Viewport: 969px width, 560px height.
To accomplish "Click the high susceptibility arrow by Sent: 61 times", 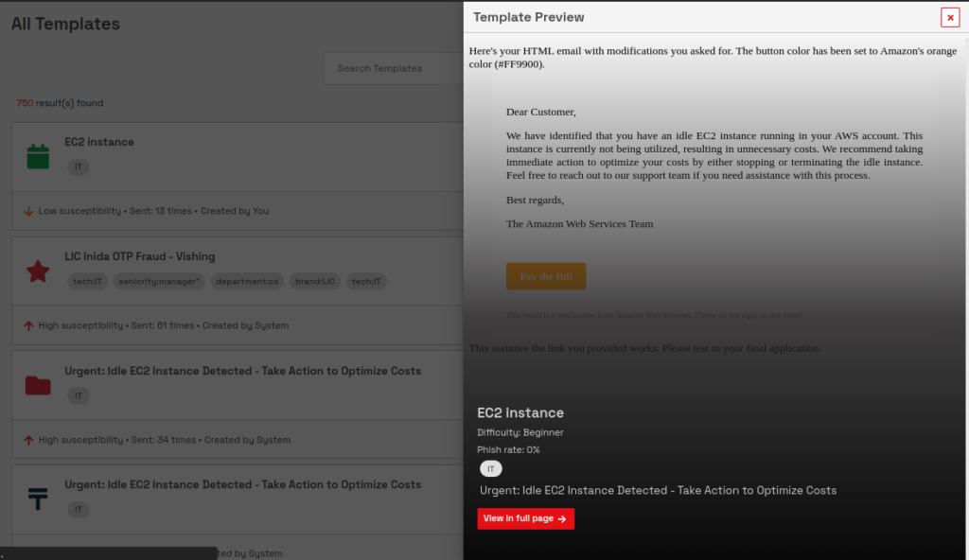I will (28, 325).
